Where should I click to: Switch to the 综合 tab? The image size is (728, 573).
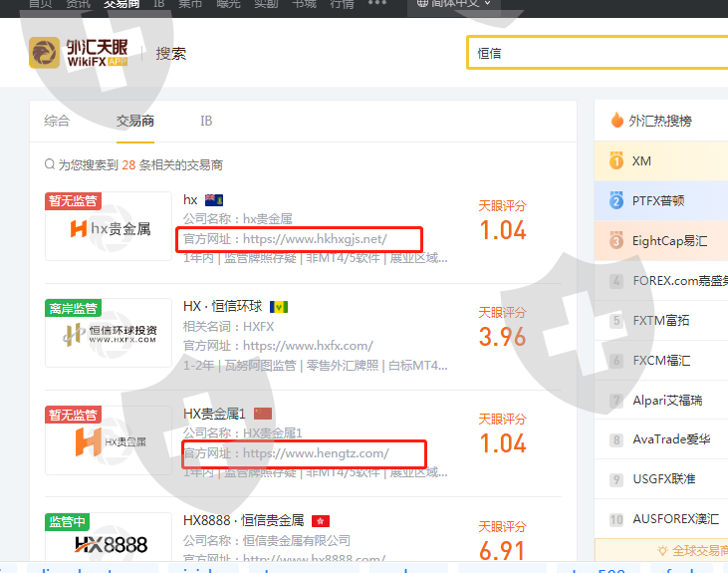[x=57, y=122]
